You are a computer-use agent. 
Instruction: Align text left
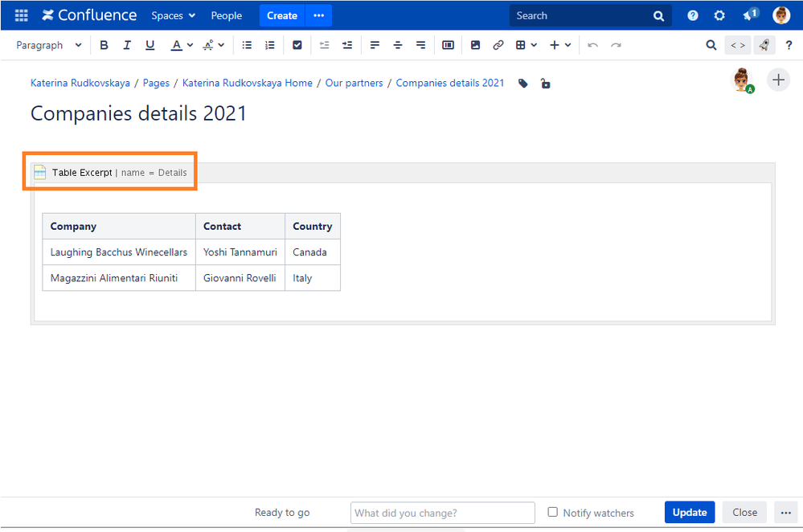coord(375,45)
